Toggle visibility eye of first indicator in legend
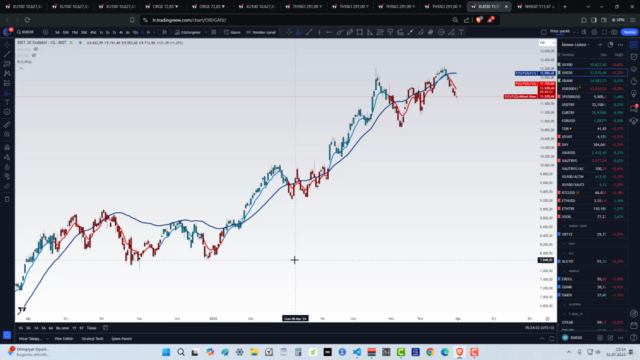Screen dimensions: 640x360 pos(36,49)
